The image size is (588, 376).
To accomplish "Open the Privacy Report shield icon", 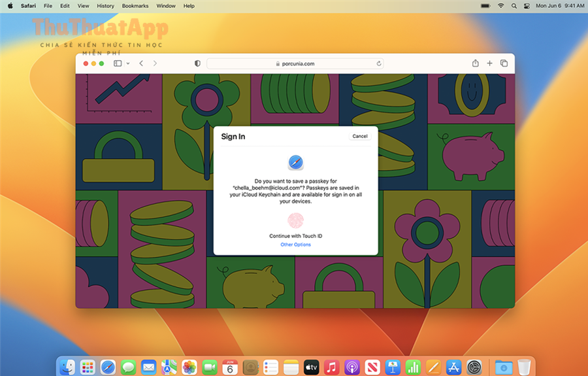I will (x=197, y=63).
